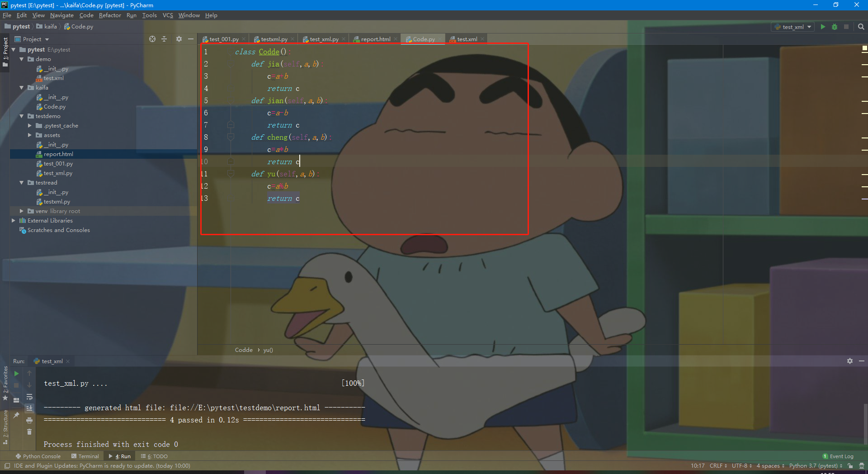Start debugging with the green bug icon
The height and width of the screenshot is (474, 868).
point(835,27)
